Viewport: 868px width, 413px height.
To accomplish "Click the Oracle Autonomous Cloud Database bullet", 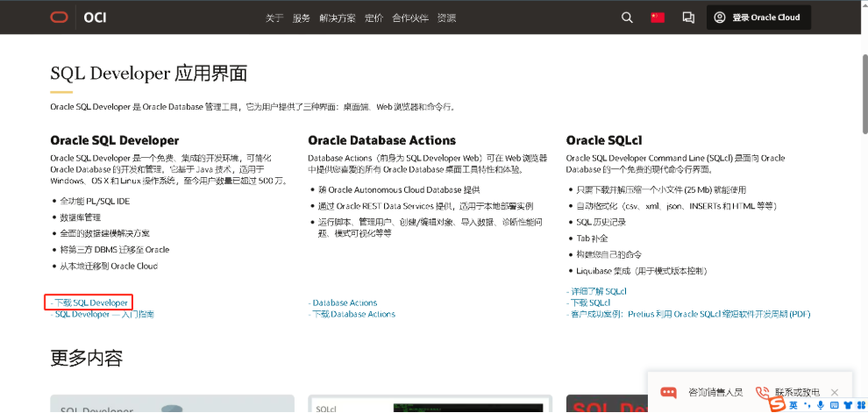I will point(399,190).
